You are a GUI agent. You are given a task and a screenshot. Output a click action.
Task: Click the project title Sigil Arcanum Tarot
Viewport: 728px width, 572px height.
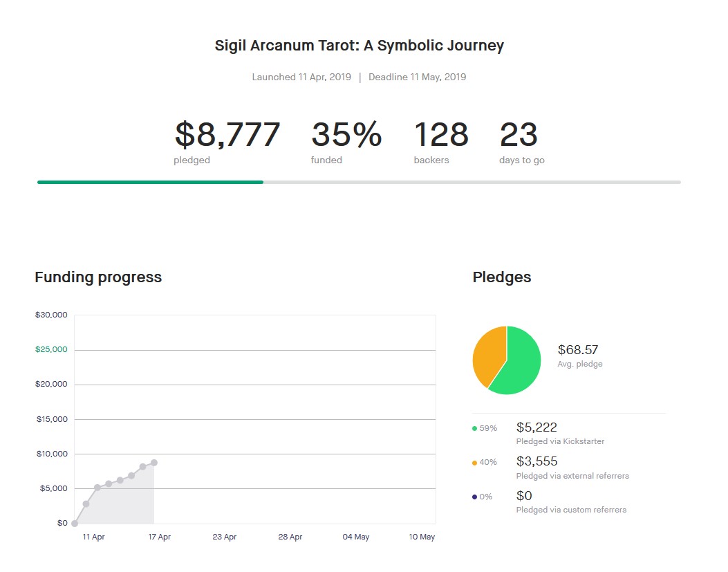pos(359,46)
